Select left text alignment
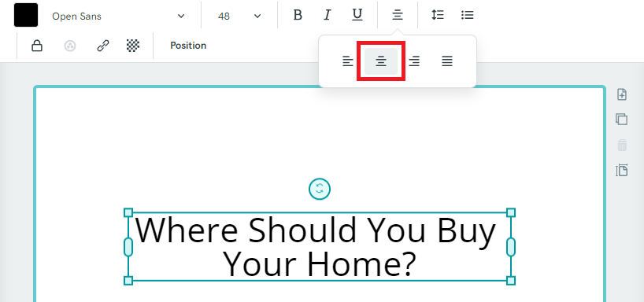644x302 pixels. (x=348, y=61)
